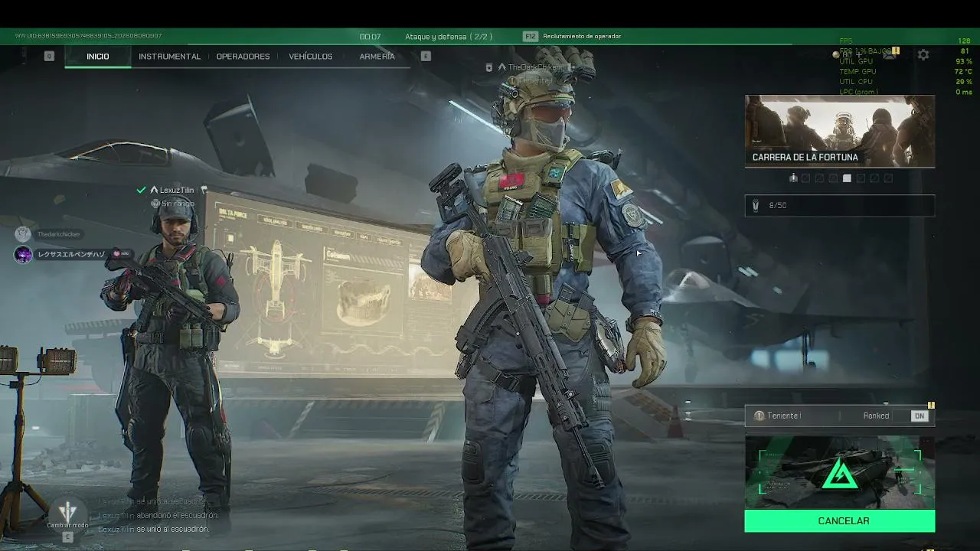Open the ARMERÍA tab
The image size is (980, 551).
[377, 56]
